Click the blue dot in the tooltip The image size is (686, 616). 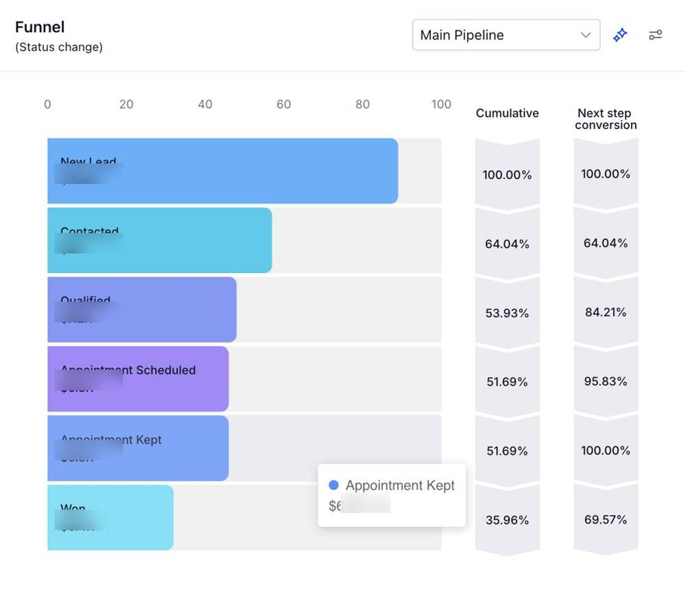tap(333, 485)
